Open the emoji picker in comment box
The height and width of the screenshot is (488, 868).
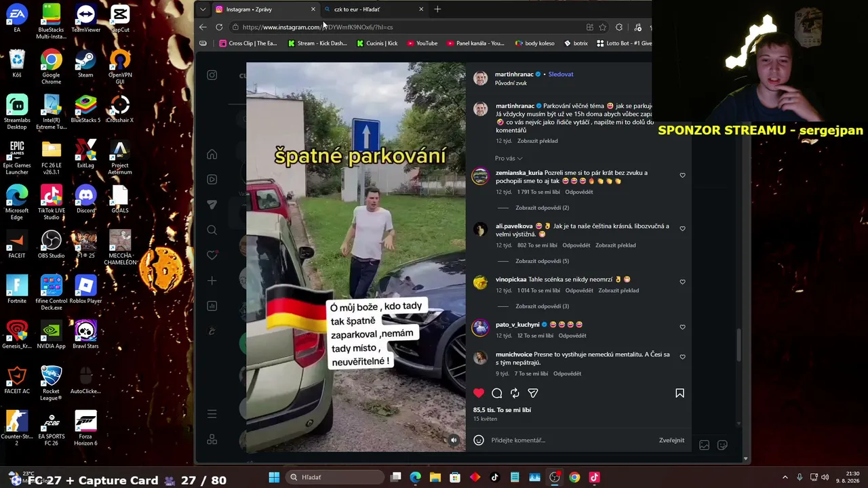pos(479,440)
